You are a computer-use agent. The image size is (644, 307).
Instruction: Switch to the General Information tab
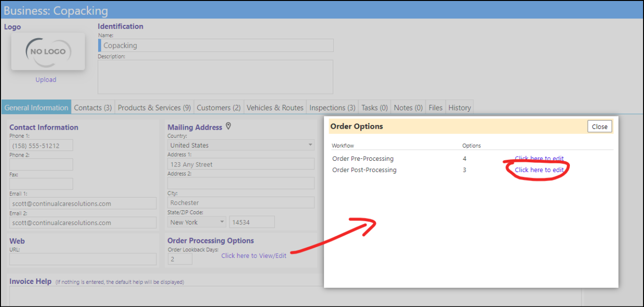(36, 108)
